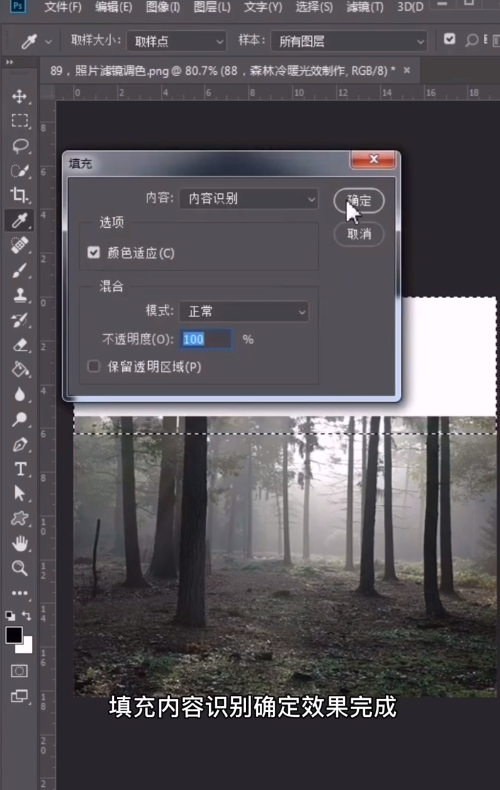Click the ruler origin corner box

coord(47,92)
